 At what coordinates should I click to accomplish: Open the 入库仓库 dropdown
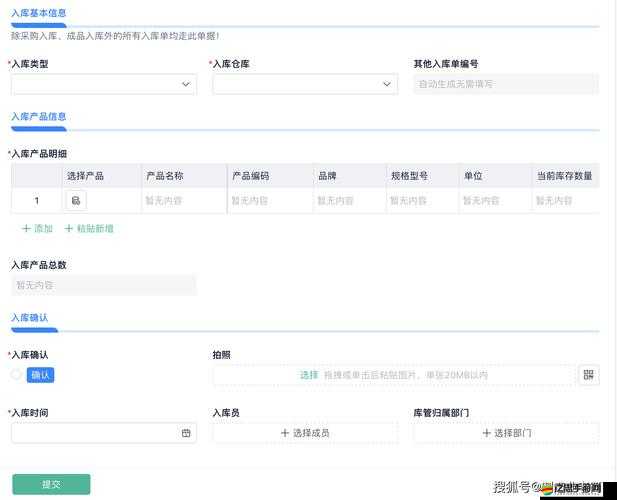point(305,84)
